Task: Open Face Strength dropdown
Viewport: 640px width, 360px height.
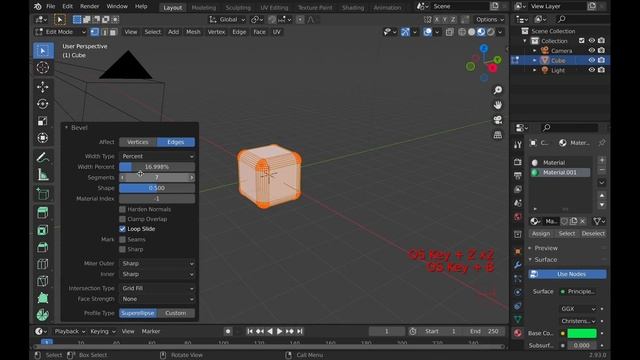Action: coord(157,299)
